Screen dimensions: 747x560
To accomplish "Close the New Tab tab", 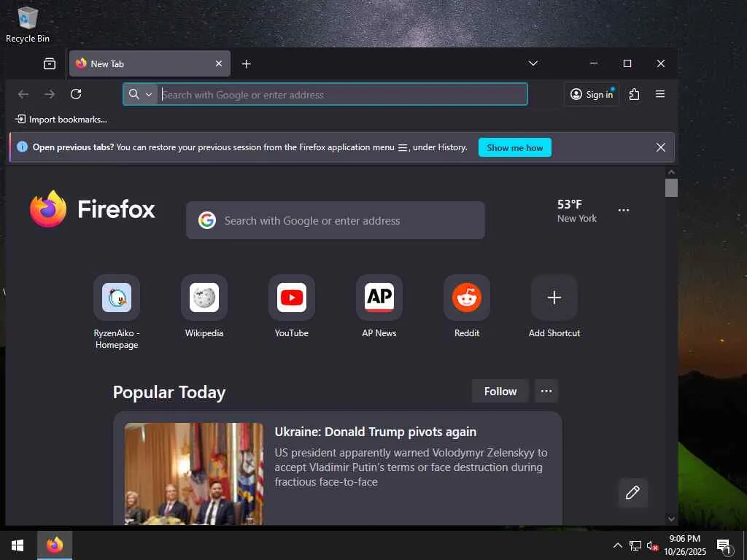I will [219, 64].
